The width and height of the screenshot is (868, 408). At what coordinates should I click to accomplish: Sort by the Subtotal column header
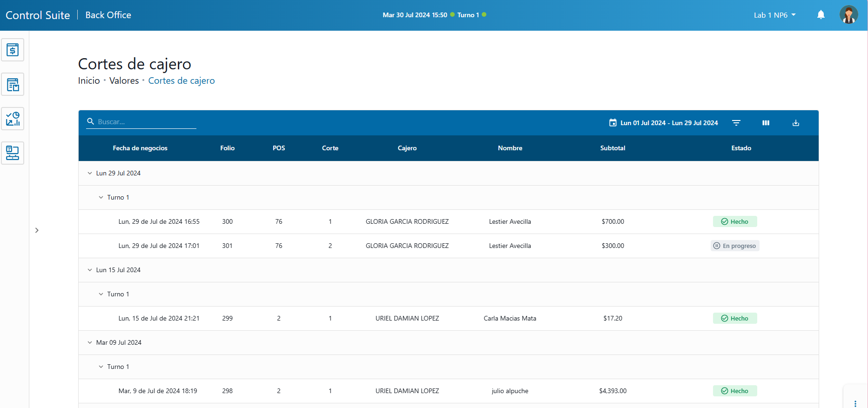coord(612,148)
